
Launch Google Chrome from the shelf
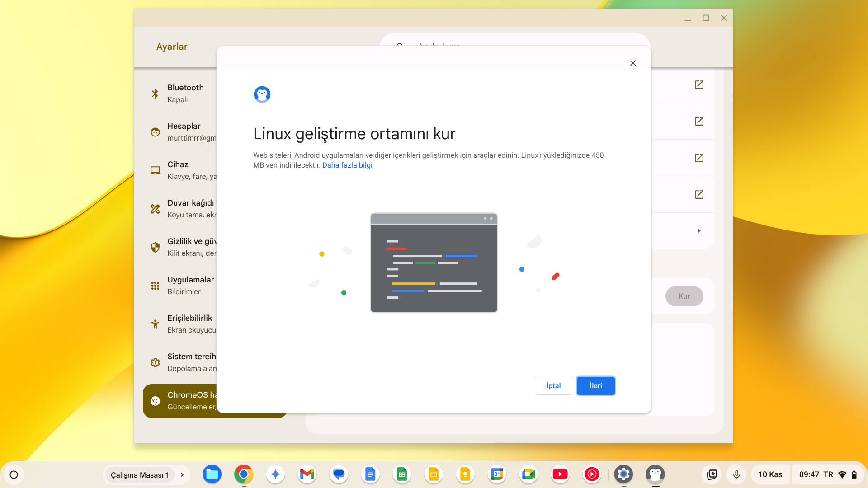(244, 474)
